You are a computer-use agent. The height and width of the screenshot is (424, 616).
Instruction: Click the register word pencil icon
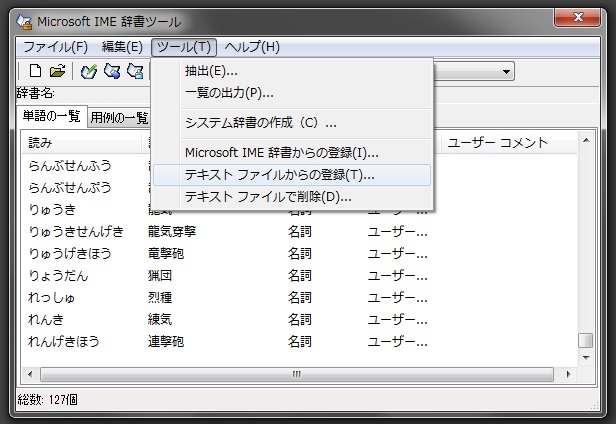[x=89, y=71]
